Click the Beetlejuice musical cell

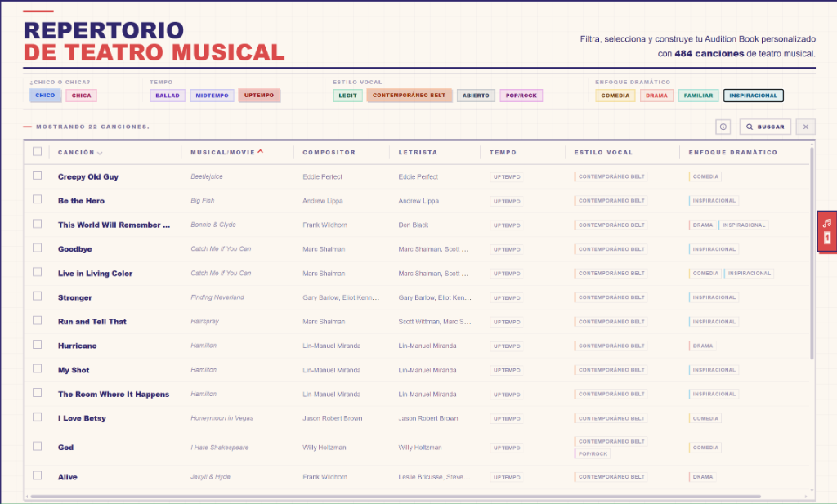(207, 176)
